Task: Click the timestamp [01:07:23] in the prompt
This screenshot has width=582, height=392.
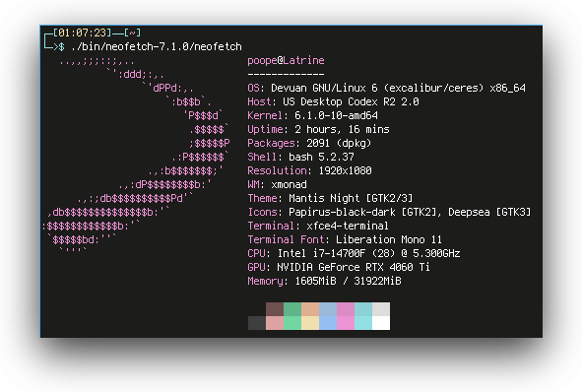Action: pyautogui.click(x=82, y=33)
